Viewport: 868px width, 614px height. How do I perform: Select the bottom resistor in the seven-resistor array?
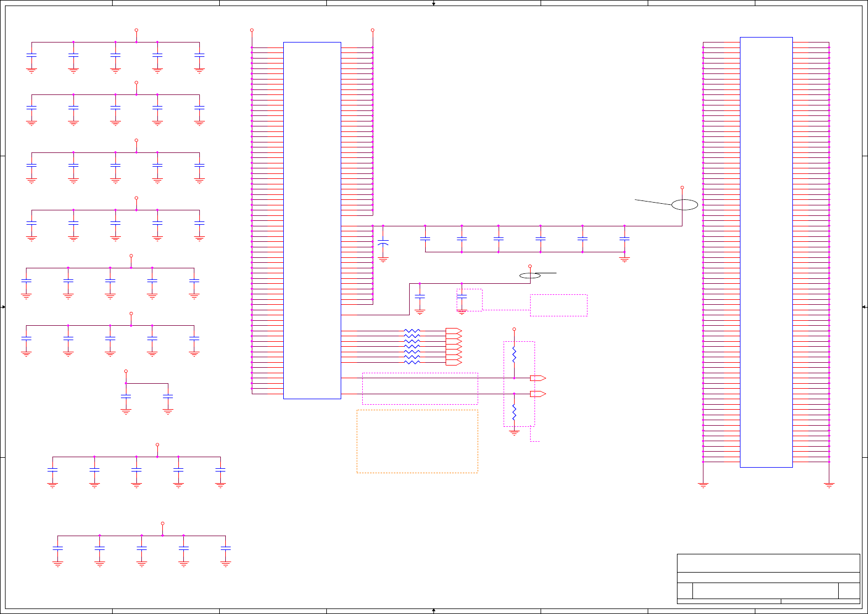[x=412, y=363]
